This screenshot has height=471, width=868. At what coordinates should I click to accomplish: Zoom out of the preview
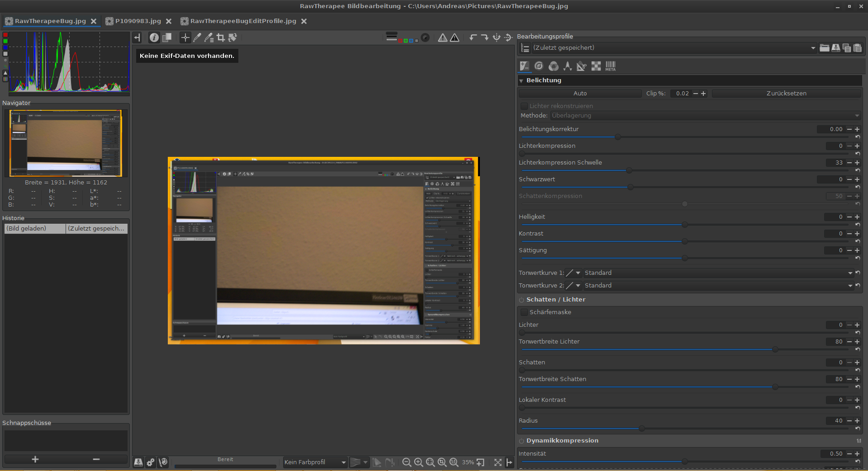coord(407,462)
